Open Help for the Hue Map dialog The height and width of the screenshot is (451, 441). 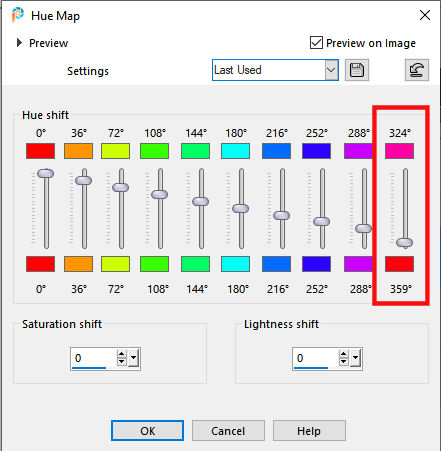(309, 431)
